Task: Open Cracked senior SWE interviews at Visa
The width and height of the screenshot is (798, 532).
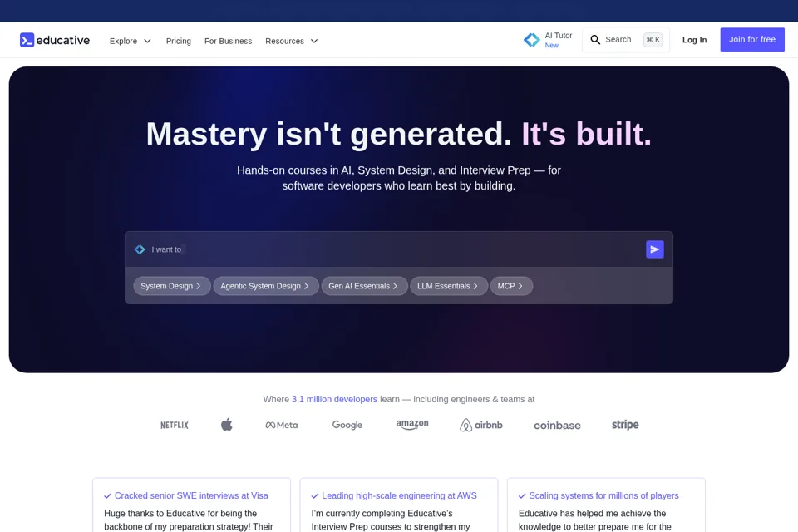Action: point(191,496)
